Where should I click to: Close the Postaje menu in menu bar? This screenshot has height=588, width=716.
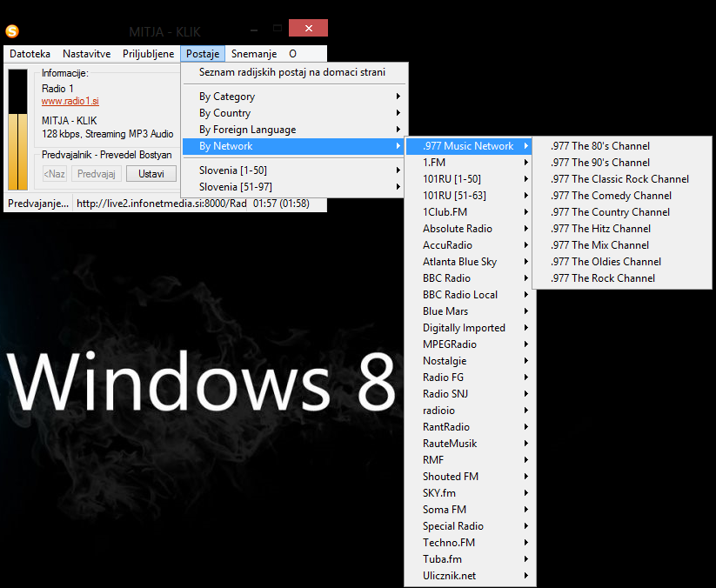(203, 54)
